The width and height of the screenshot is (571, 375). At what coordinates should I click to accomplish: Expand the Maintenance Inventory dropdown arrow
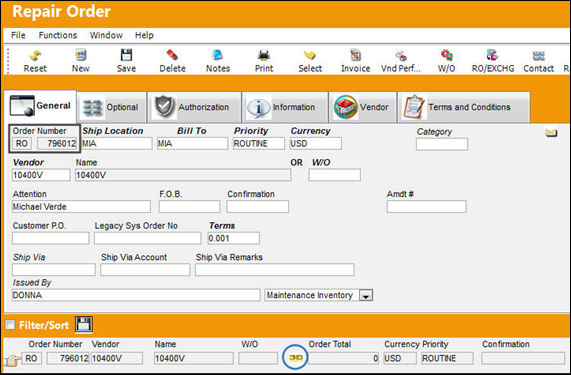(x=366, y=295)
